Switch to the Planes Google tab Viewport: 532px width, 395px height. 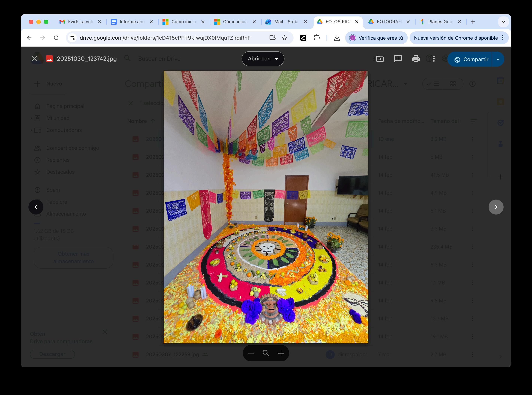[440, 22]
